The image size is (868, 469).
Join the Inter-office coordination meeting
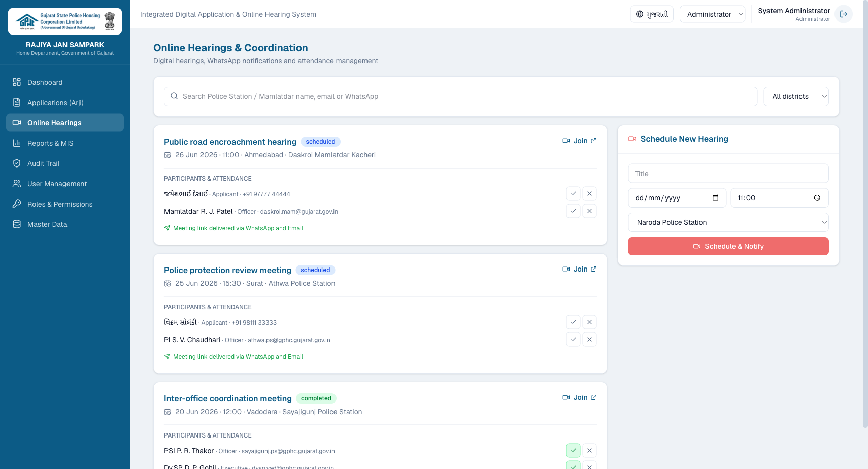click(x=580, y=397)
